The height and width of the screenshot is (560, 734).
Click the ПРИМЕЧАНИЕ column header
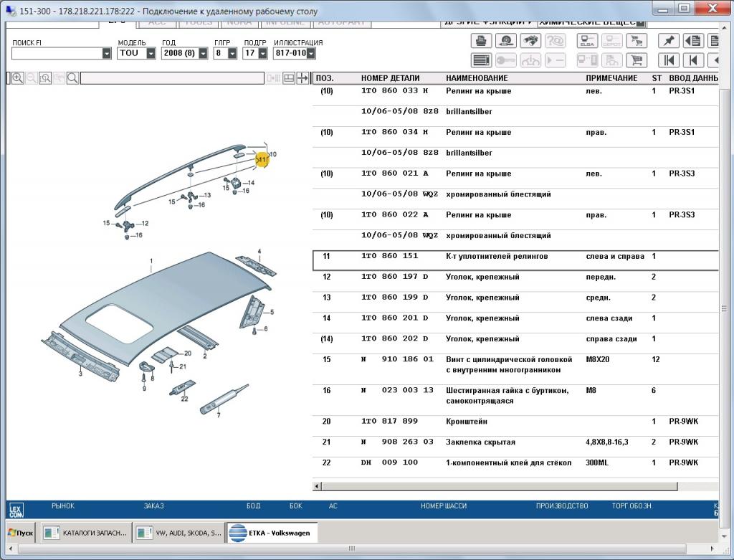(611, 78)
